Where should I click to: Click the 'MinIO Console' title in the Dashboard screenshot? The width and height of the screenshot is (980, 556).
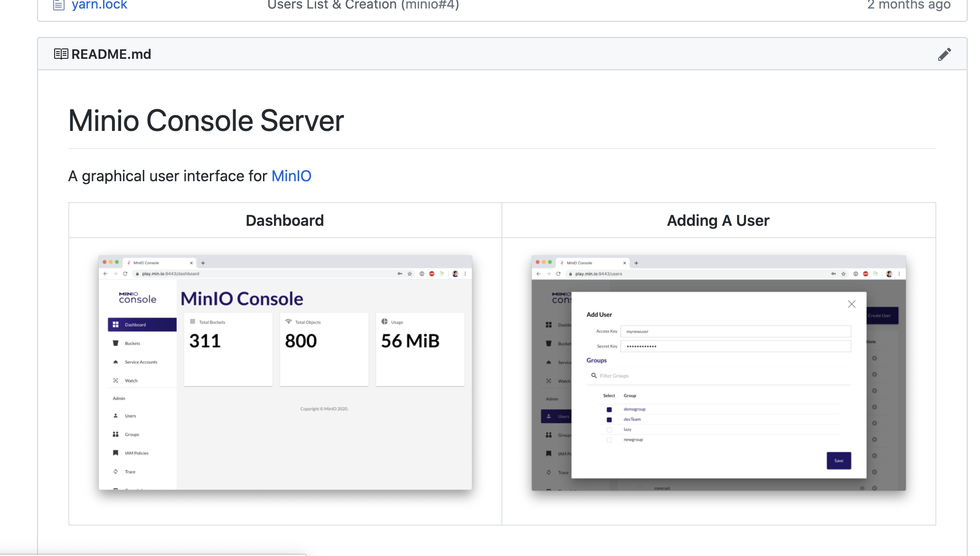point(242,299)
